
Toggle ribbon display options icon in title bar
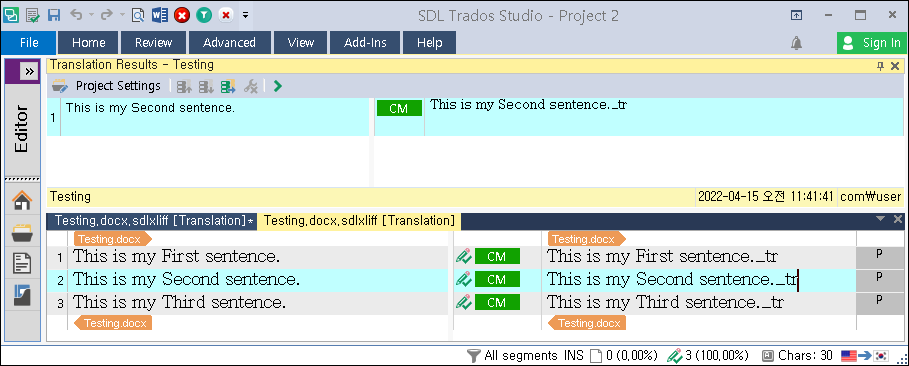797,16
